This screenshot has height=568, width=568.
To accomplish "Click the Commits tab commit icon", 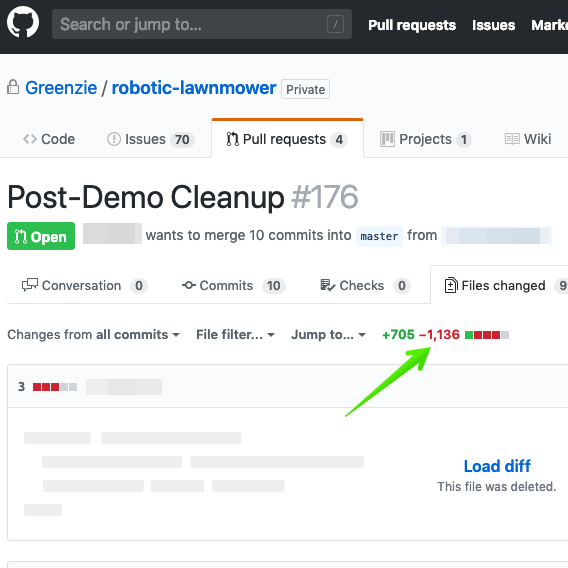I will pos(189,285).
